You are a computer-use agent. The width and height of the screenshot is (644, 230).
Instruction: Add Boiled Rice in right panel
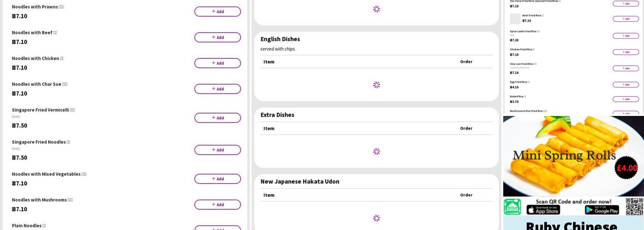pos(626,99)
